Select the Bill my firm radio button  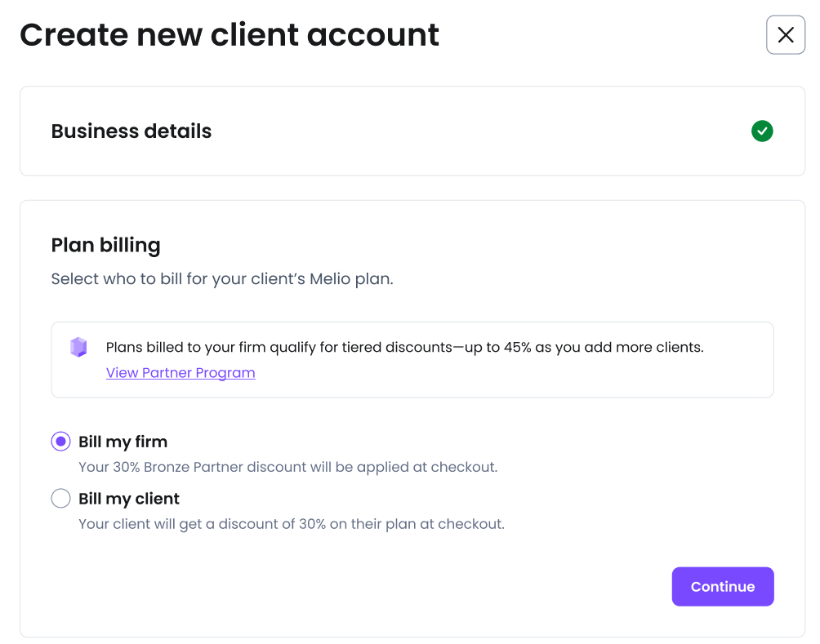click(61, 442)
